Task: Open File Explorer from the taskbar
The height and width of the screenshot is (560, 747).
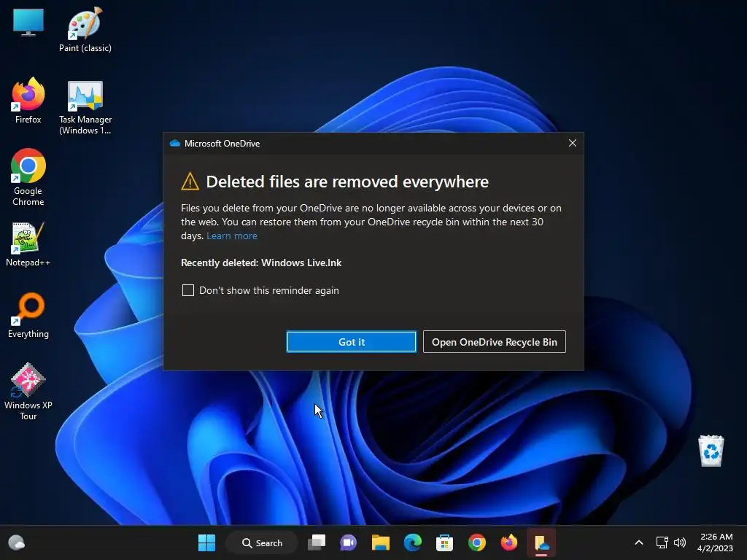Action: [x=380, y=542]
